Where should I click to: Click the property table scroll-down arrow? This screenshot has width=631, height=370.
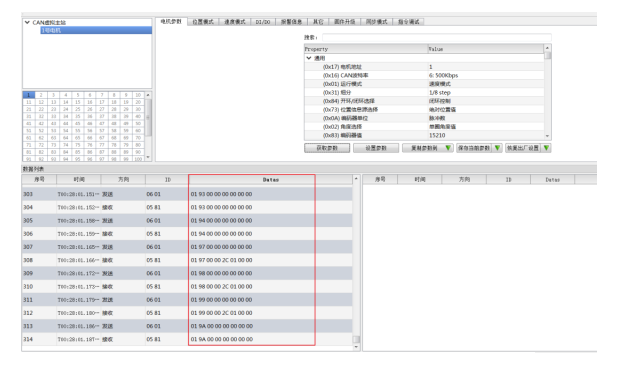pyautogui.click(x=547, y=136)
